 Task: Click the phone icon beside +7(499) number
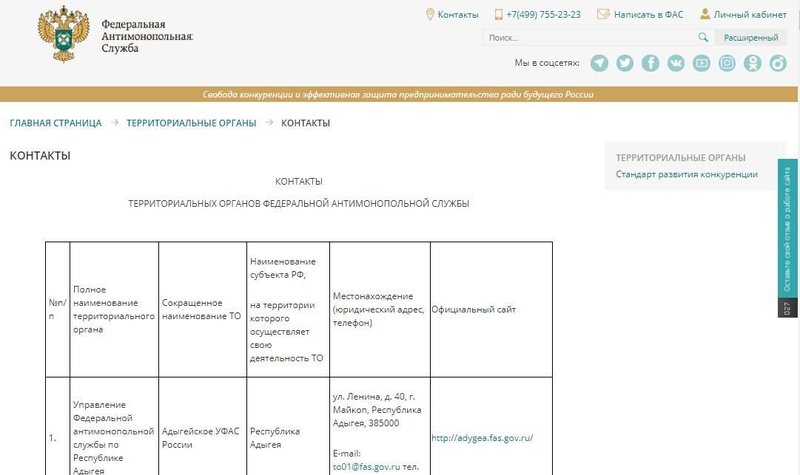498,14
